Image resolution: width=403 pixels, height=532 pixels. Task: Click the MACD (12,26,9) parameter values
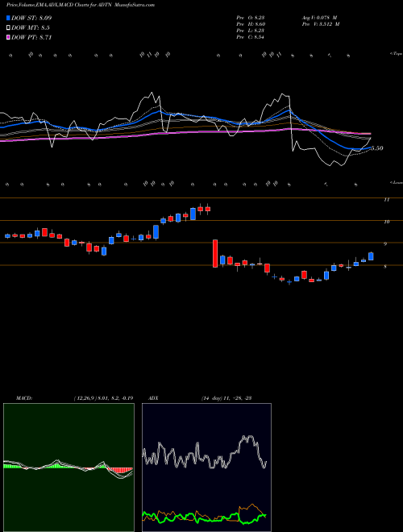(103, 398)
